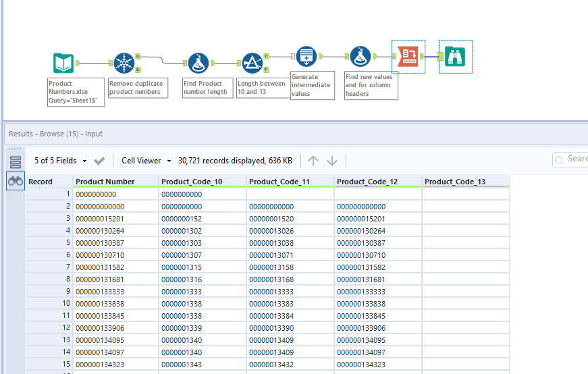Select the Filter tool labeled Length between 10 and 13

pos(252,63)
